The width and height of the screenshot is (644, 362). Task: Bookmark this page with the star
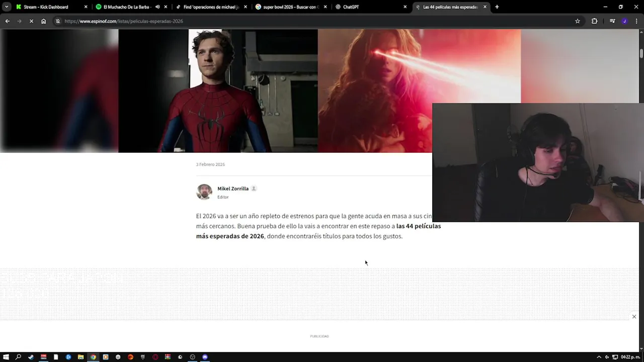[578, 21]
